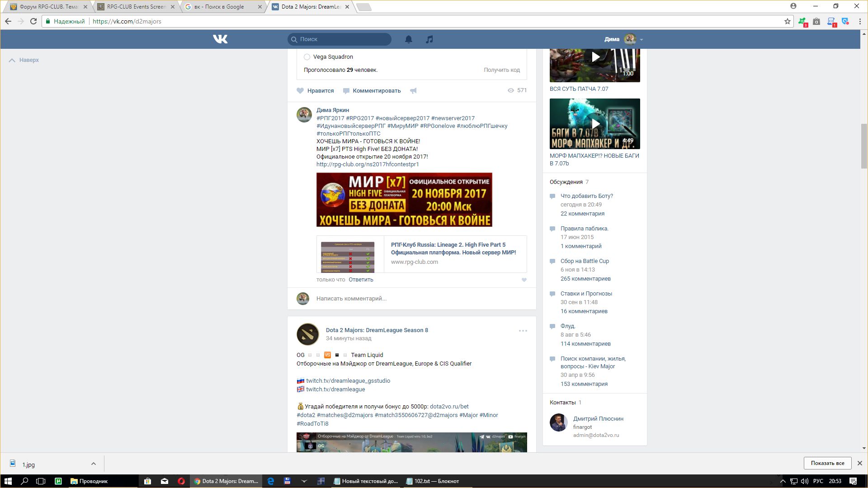Click Комментировать under the poll post
Screen dimensions: 868x488
pyautogui.click(x=372, y=91)
